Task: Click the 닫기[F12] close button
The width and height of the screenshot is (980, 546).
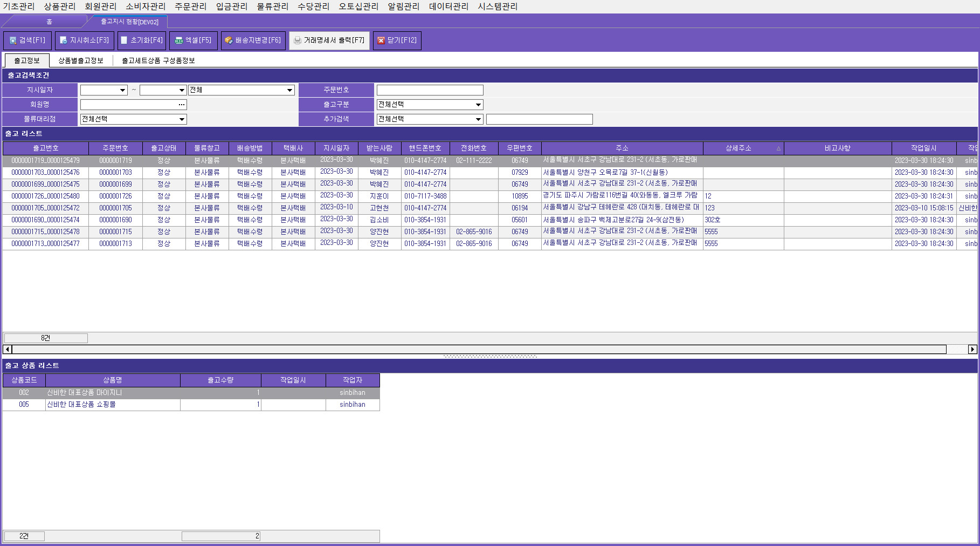Action: coord(397,40)
